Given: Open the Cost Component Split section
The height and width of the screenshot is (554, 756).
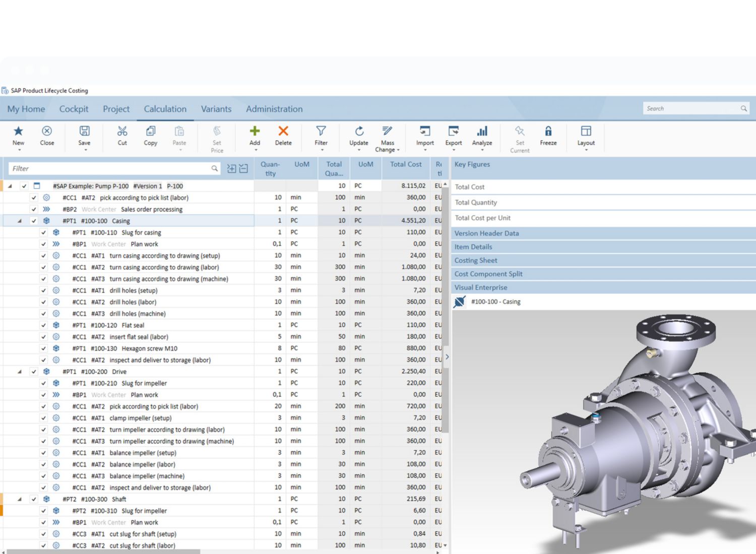Looking at the screenshot, I should coord(488,274).
